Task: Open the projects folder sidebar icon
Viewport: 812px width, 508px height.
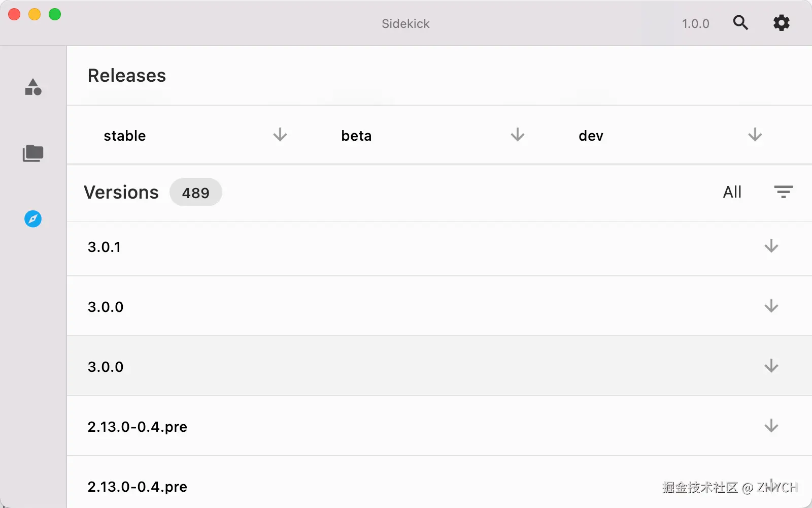Action: pyautogui.click(x=33, y=153)
